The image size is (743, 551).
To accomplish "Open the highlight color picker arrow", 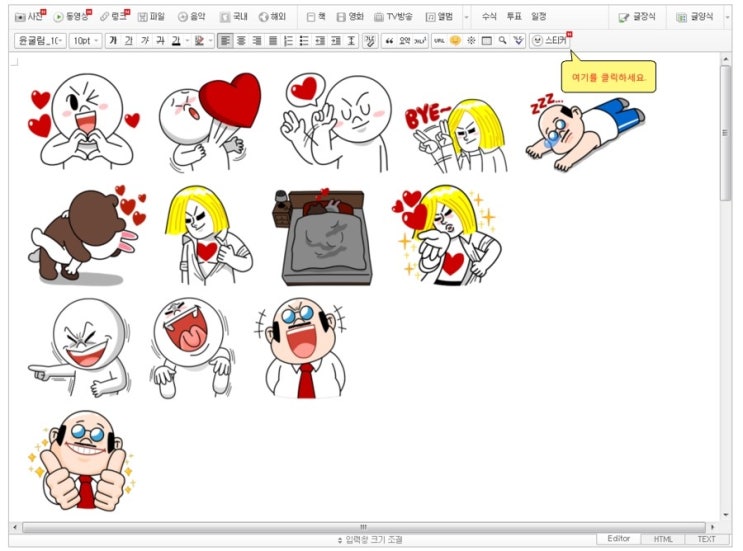I will click(211, 41).
